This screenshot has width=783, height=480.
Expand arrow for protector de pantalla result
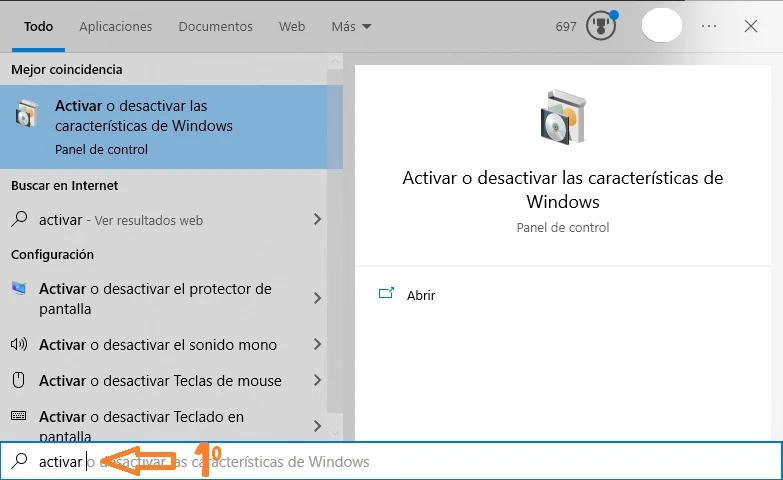point(317,298)
